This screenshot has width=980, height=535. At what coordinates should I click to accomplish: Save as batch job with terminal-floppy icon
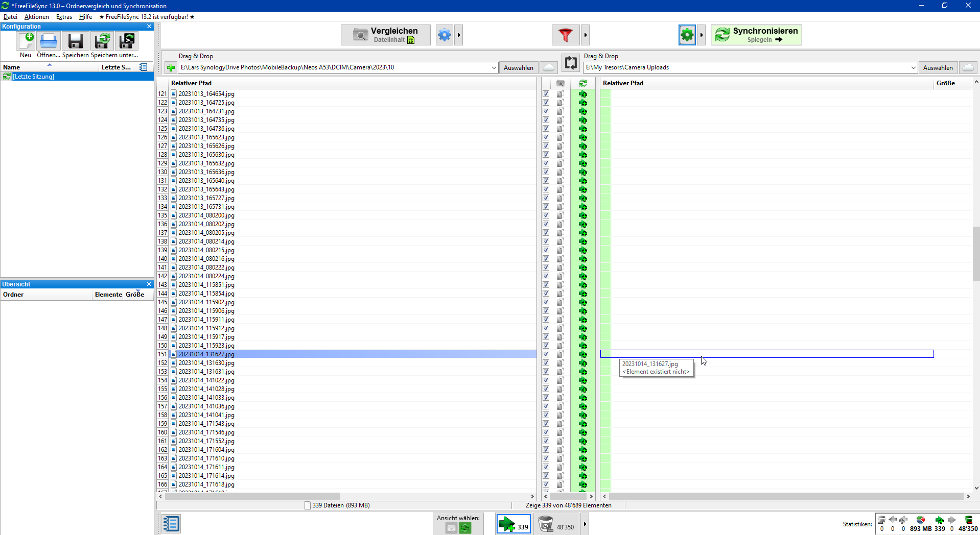127,41
